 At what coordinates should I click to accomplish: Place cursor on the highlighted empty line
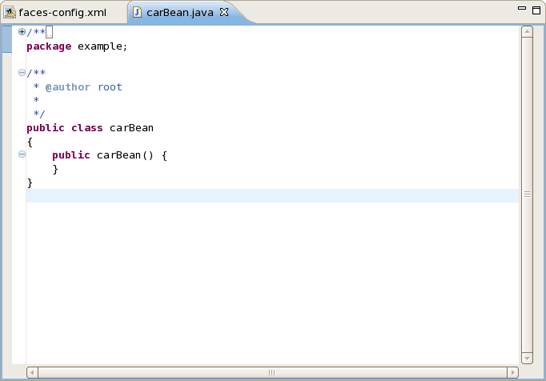[x=272, y=196]
